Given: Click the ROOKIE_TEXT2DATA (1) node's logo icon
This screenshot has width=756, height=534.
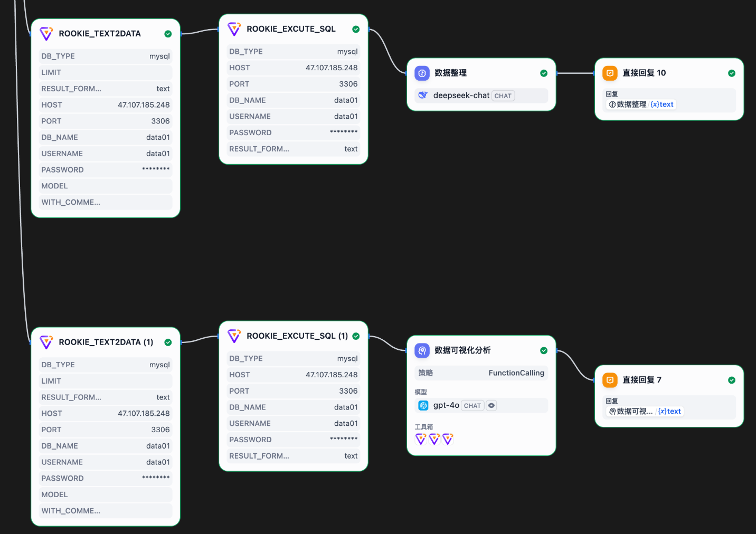Looking at the screenshot, I should [x=46, y=342].
